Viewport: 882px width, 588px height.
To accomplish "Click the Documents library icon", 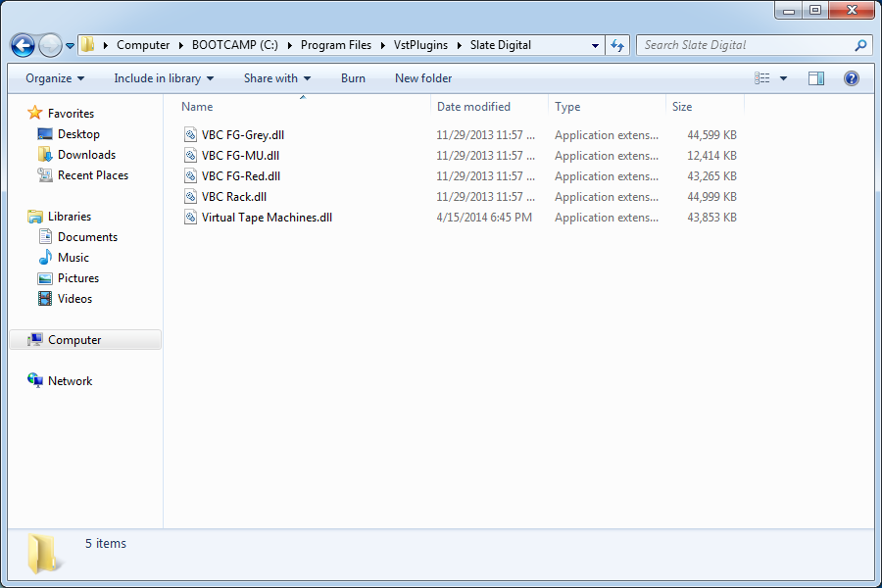I will (45, 237).
